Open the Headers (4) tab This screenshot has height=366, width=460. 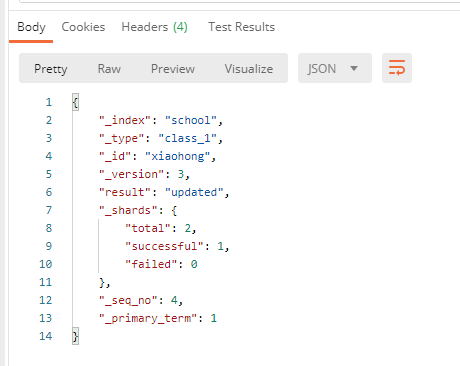154,27
